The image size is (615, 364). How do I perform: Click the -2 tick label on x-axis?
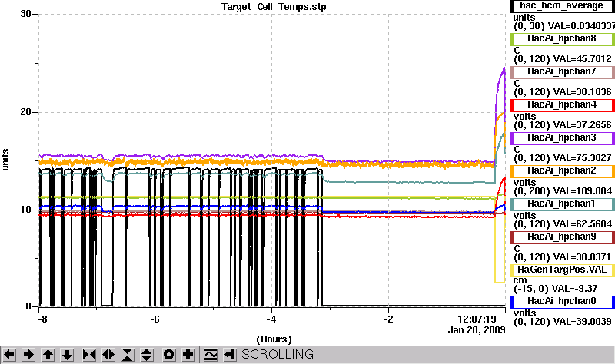(x=388, y=319)
